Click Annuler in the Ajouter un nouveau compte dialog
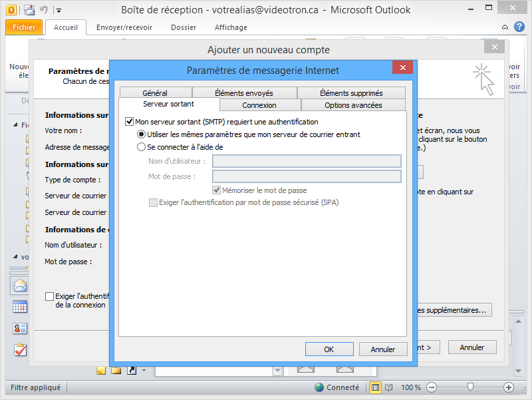 (472, 347)
